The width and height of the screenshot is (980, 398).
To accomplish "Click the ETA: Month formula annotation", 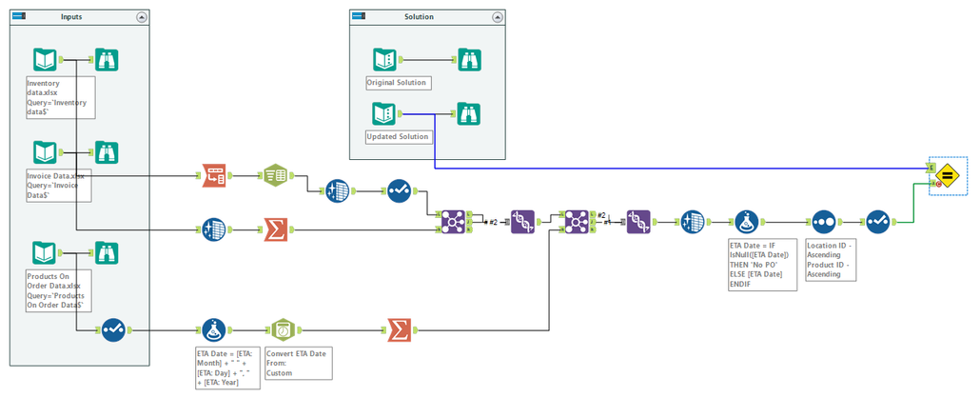I will pos(226,368).
